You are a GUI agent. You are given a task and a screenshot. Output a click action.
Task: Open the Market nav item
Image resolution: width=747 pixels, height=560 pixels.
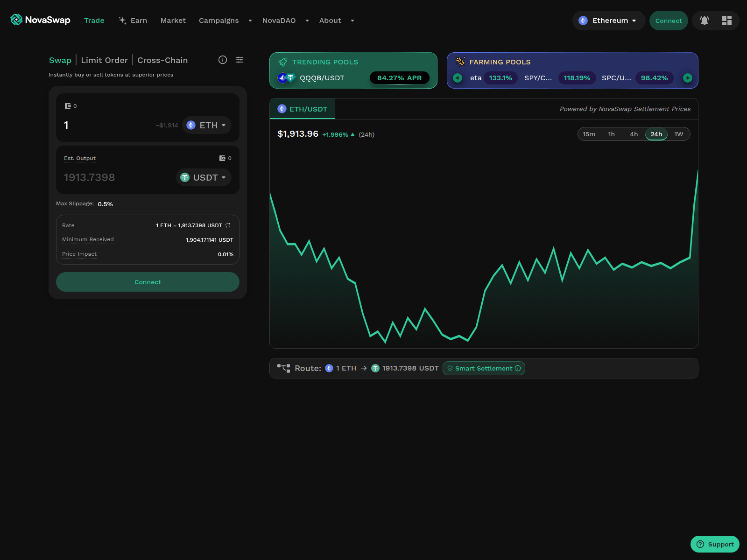click(x=173, y=21)
